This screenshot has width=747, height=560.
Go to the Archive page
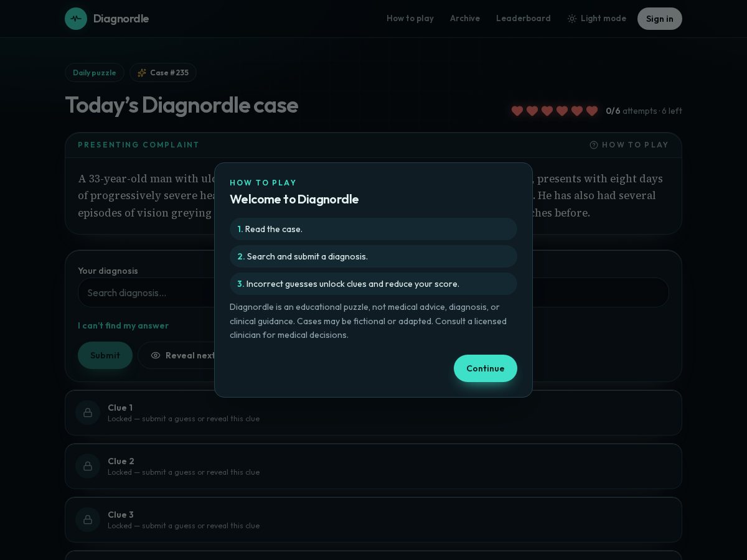(x=465, y=19)
